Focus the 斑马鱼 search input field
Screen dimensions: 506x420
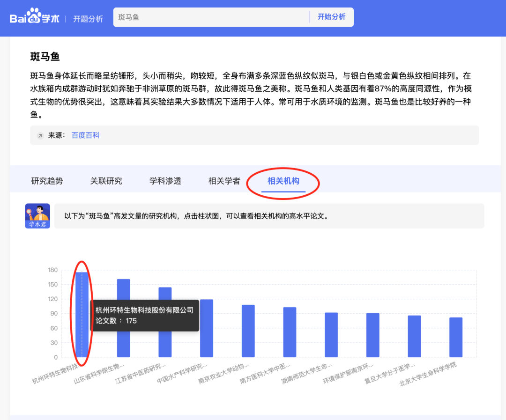pos(211,17)
